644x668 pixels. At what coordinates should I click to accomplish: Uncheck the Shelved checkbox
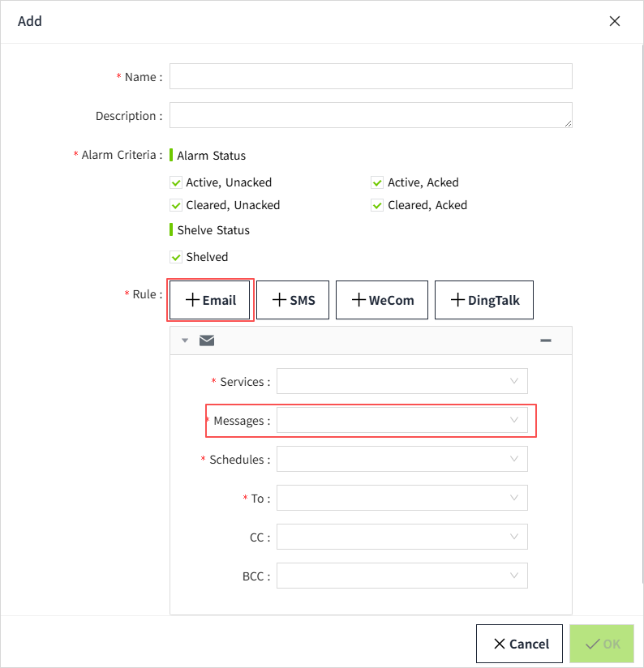click(x=176, y=257)
